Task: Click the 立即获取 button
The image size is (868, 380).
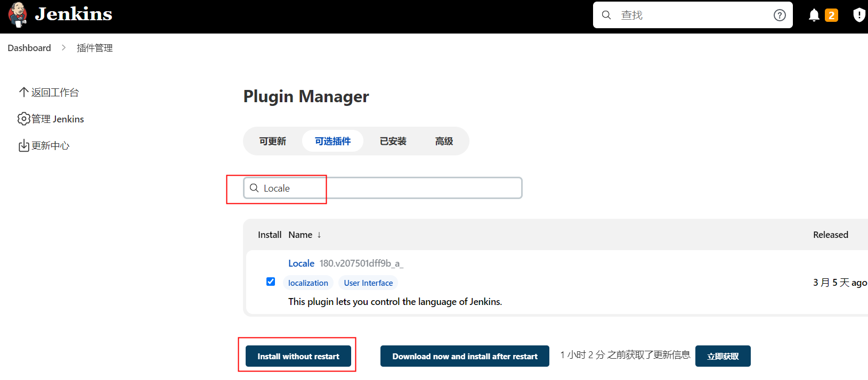Action: [x=723, y=356]
